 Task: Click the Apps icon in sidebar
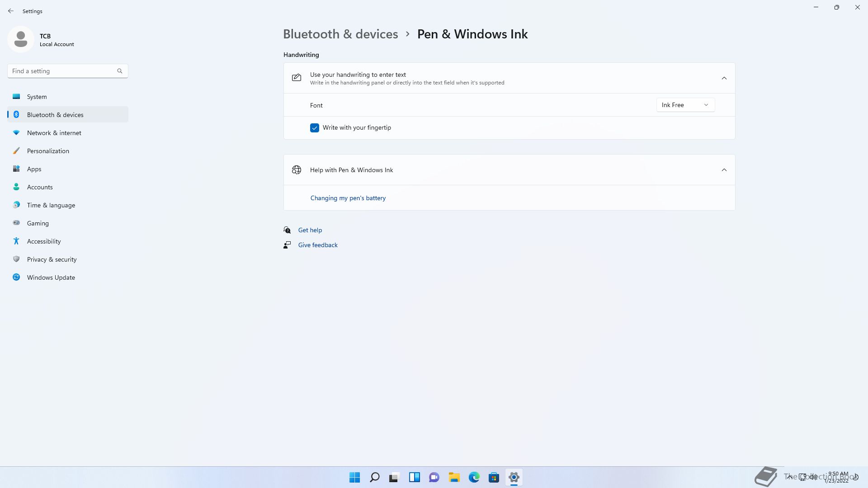[16, 169]
